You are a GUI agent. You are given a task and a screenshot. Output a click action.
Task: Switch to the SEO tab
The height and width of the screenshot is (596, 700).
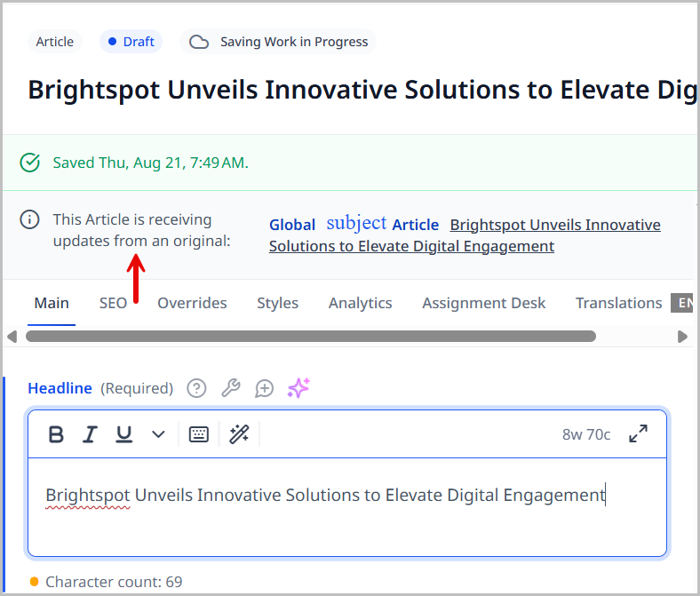[x=113, y=303]
